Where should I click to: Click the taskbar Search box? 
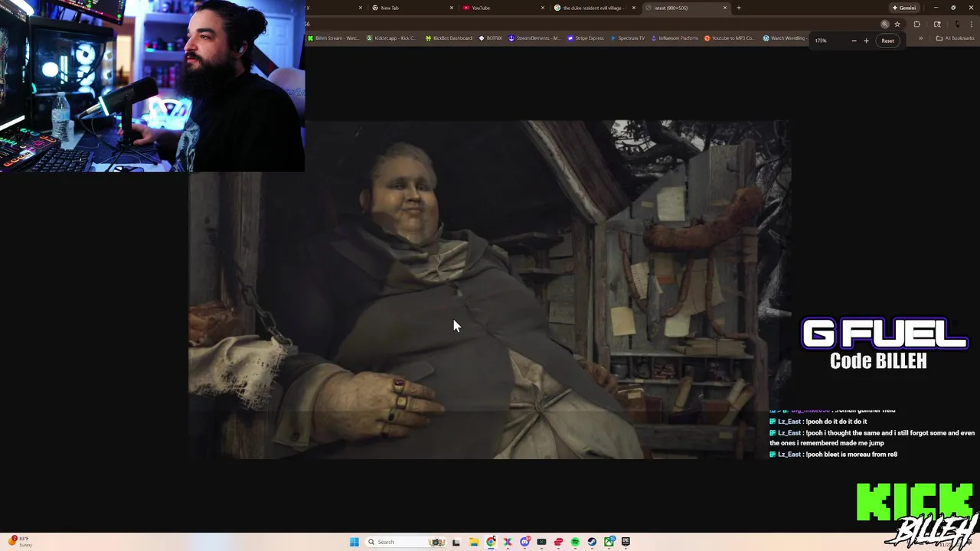(406, 542)
